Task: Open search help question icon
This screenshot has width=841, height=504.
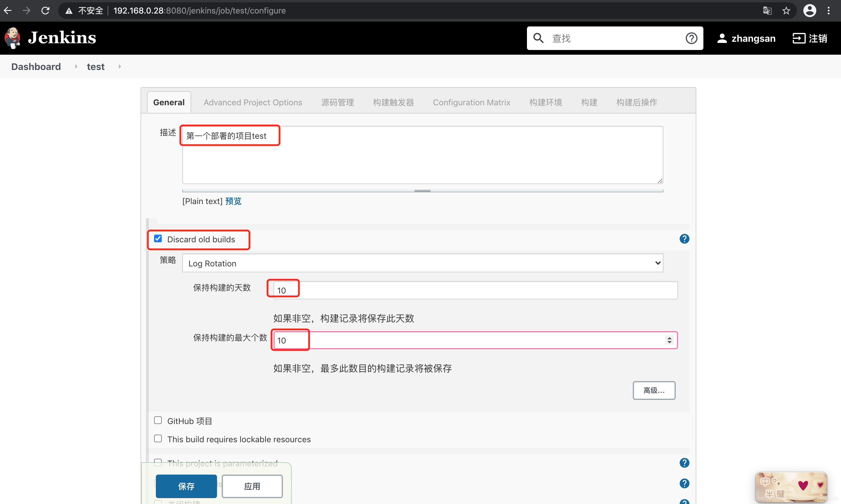Action: [691, 39]
